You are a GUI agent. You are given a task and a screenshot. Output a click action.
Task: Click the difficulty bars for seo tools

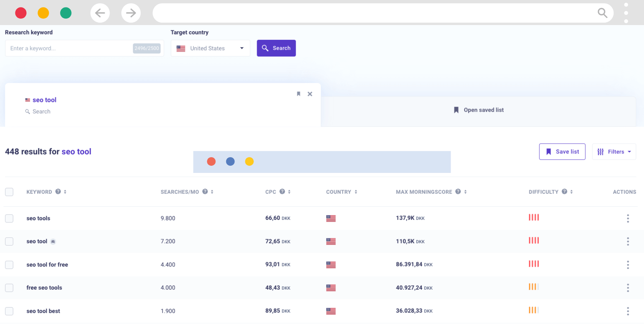(534, 217)
